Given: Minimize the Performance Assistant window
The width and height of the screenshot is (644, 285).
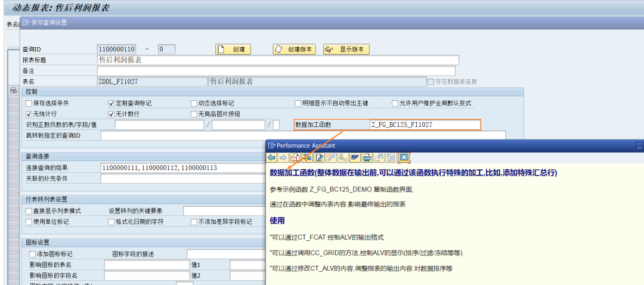Looking at the screenshot, I should [639, 145].
